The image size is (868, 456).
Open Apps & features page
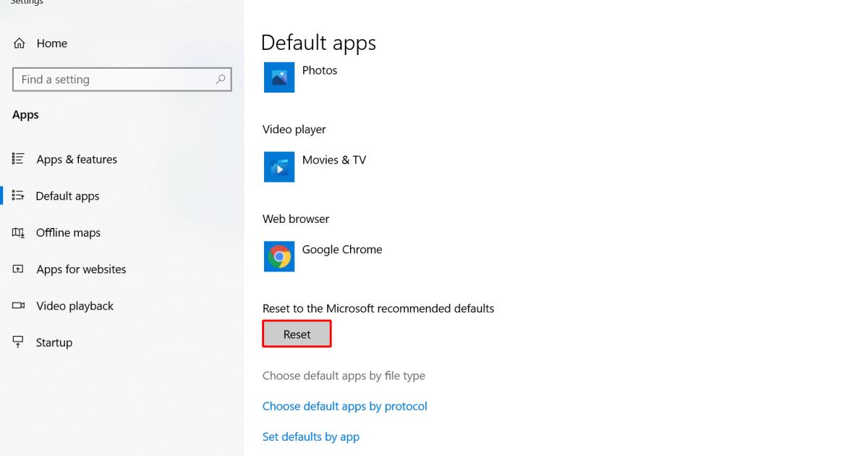pos(77,159)
